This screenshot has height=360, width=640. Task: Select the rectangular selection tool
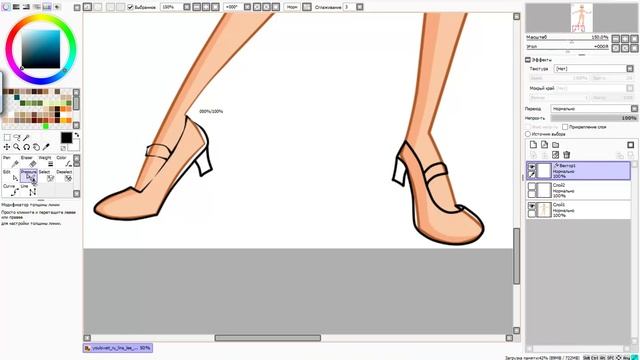click(x=7, y=138)
